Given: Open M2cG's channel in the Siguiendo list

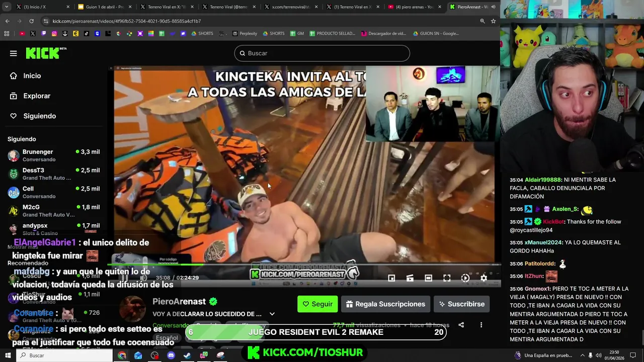Looking at the screenshot, I should pyautogui.click(x=53, y=211).
